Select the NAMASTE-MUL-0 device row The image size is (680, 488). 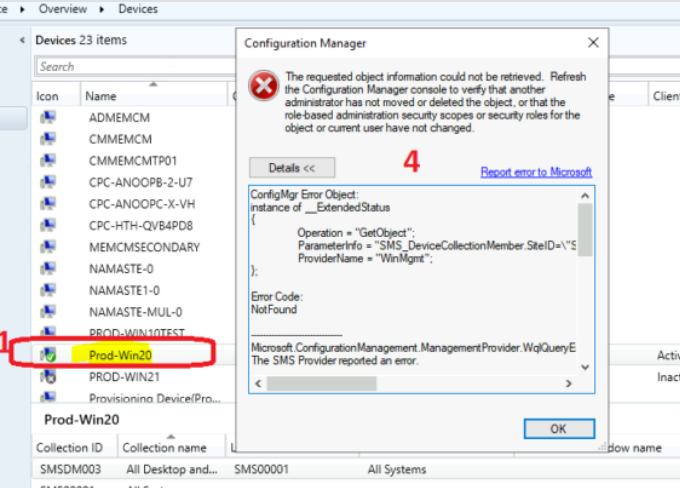(x=134, y=312)
